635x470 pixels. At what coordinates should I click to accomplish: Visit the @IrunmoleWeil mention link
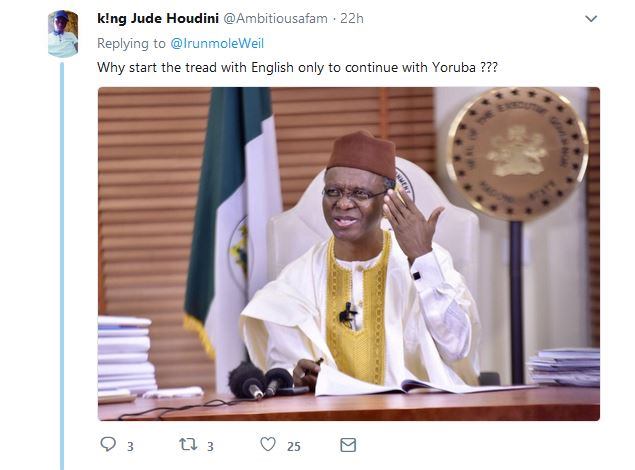click(217, 43)
